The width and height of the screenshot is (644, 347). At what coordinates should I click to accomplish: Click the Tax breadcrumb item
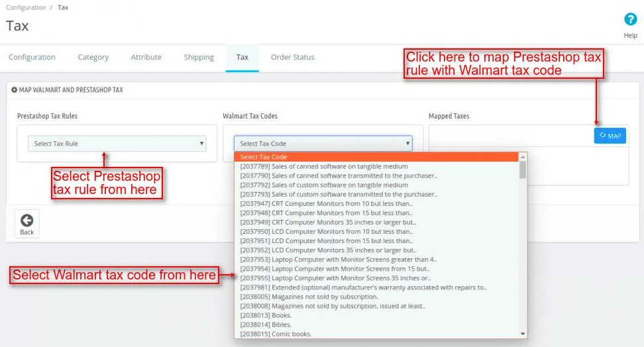[x=63, y=7]
